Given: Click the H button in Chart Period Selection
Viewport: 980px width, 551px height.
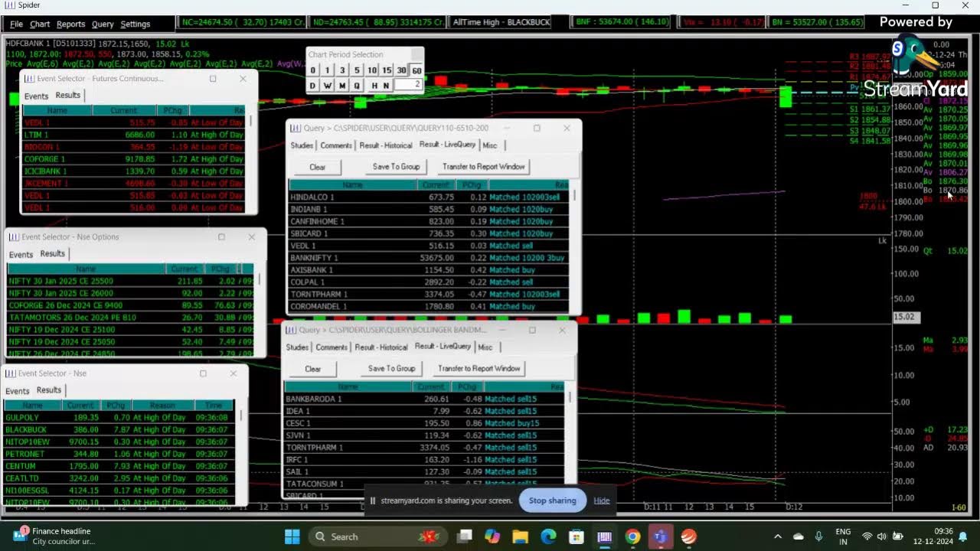Looking at the screenshot, I should pyautogui.click(x=374, y=85).
